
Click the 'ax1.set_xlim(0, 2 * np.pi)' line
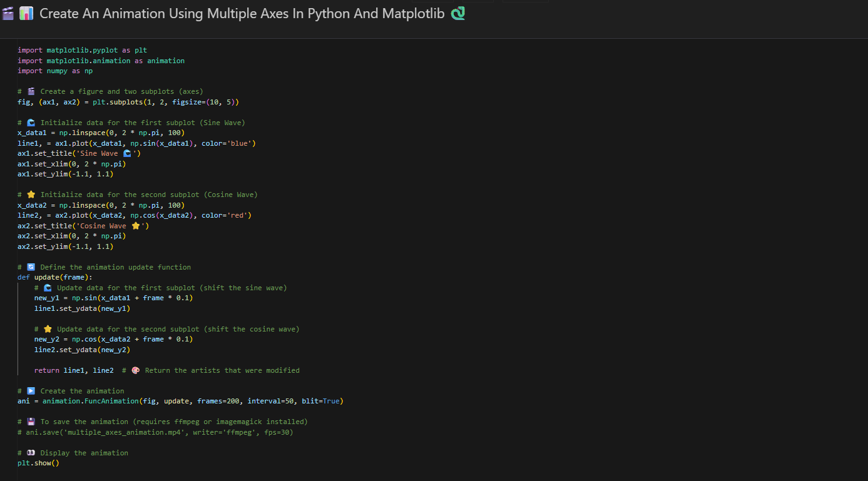(72, 164)
